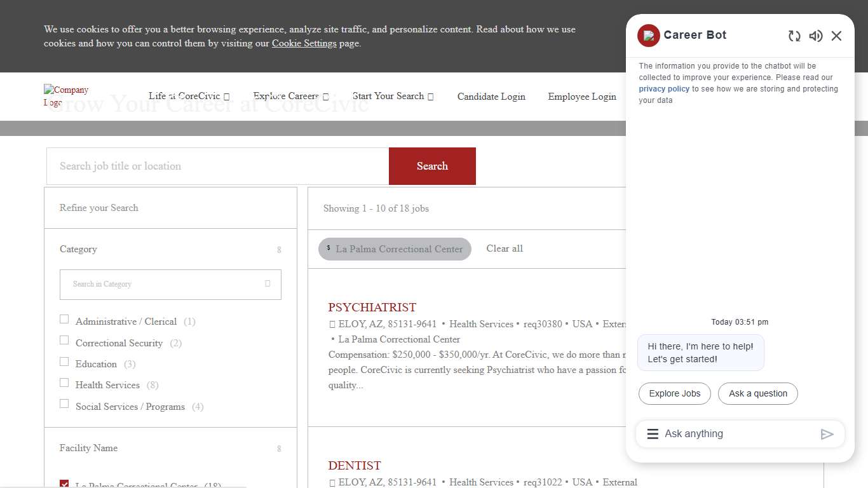Click the search icon in Category box
868x488 pixels.
[x=268, y=284]
